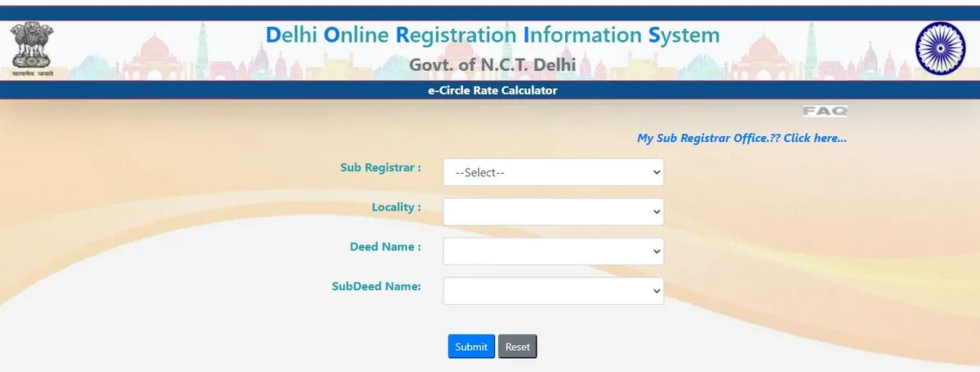Click the Deed Name field label
Viewport: 980px width, 372px height.
pyautogui.click(x=385, y=246)
